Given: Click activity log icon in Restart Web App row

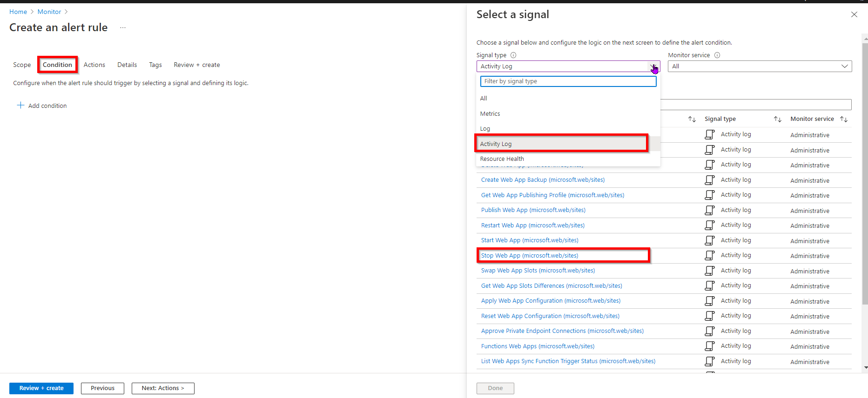Looking at the screenshot, I should (710, 225).
